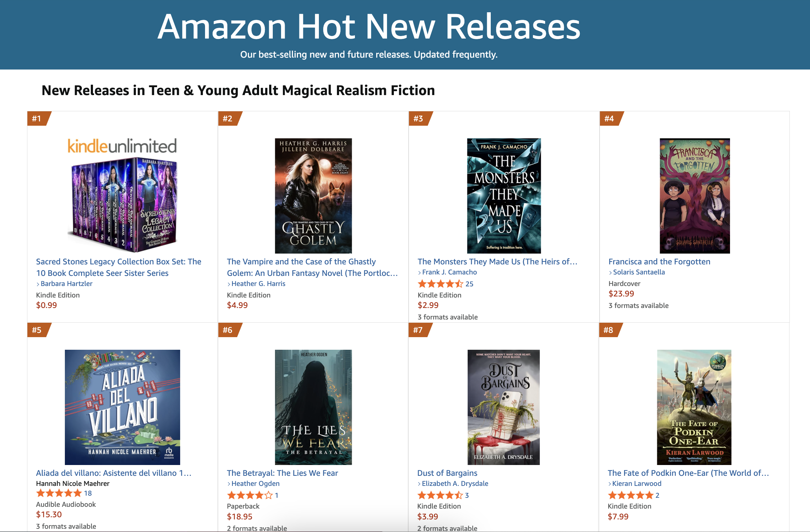Open the Sacred Stones Legacy Collection cover image
This screenshot has width=810, height=532.
[122, 196]
